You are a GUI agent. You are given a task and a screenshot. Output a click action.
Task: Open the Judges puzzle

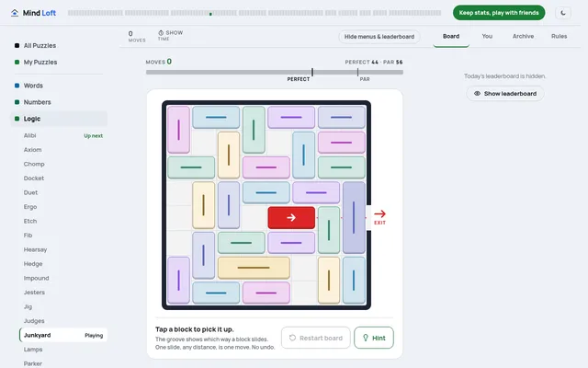point(34,321)
